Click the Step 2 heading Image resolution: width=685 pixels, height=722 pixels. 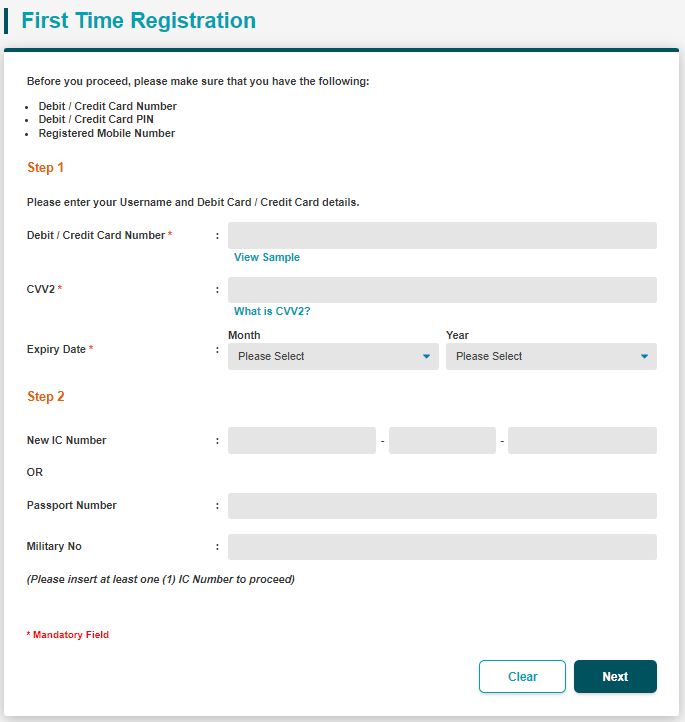coord(46,397)
